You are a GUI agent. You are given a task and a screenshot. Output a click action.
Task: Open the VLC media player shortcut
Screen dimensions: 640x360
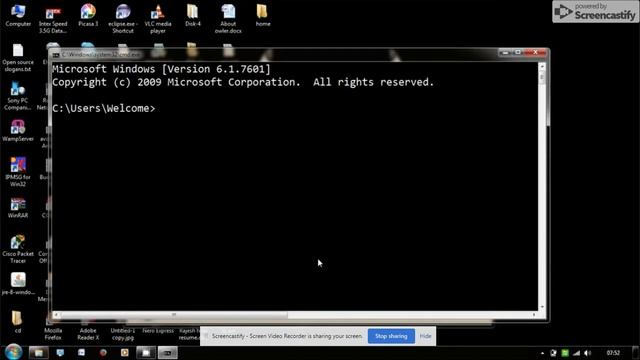[x=158, y=19]
